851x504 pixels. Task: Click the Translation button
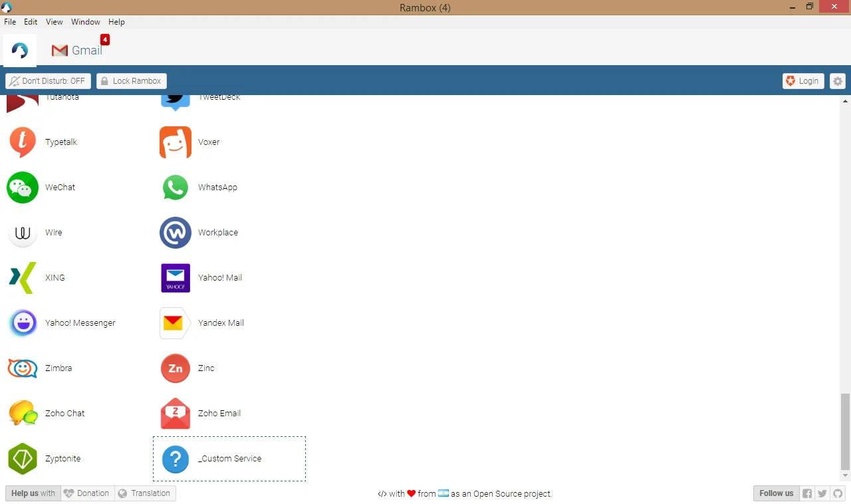[145, 493]
